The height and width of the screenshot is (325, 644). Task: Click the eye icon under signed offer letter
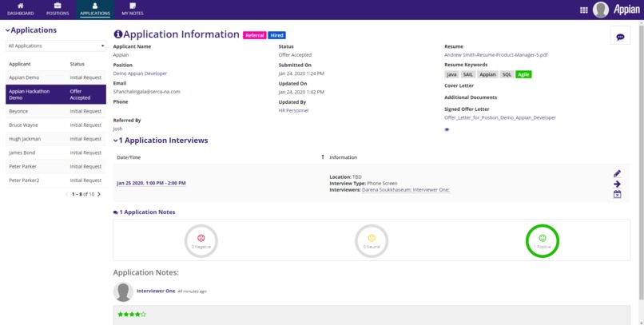click(447, 129)
